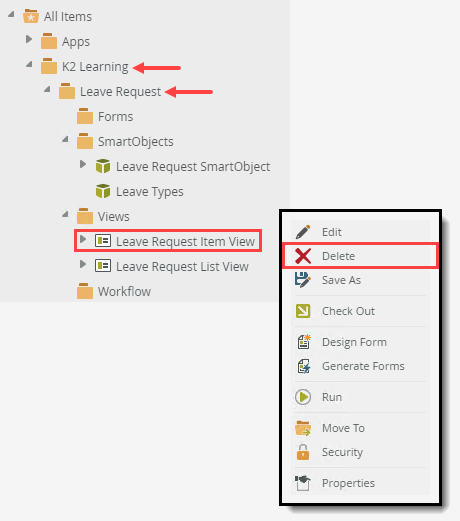Image resolution: width=460 pixels, height=521 pixels.
Task: Click the Leave Types SmartObject cube icon
Action: [x=103, y=191]
